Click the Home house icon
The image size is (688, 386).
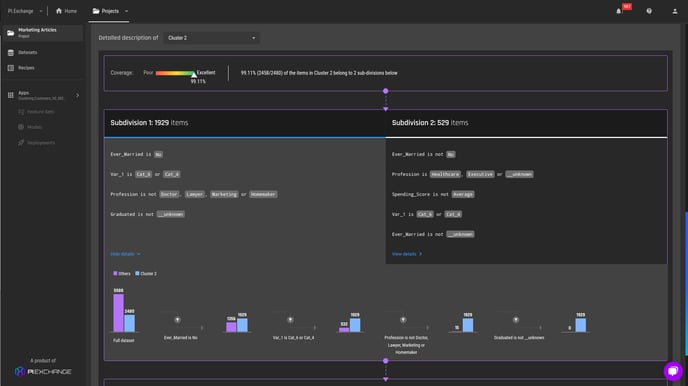(x=59, y=11)
